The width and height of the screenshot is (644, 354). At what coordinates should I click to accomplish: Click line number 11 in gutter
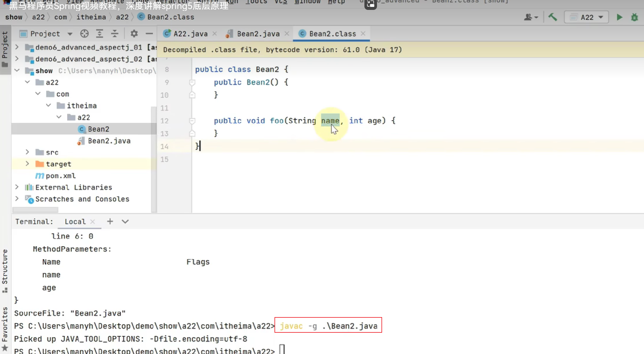[165, 108]
